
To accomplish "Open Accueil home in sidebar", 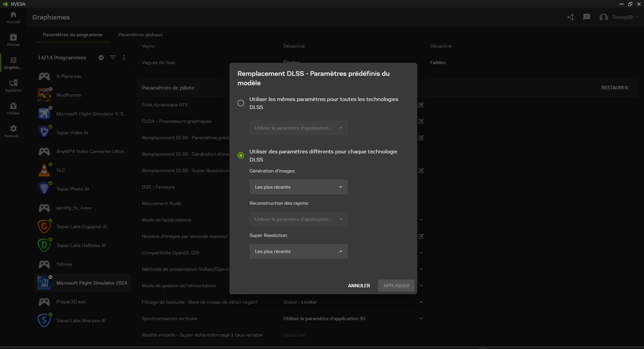I will click(x=13, y=17).
